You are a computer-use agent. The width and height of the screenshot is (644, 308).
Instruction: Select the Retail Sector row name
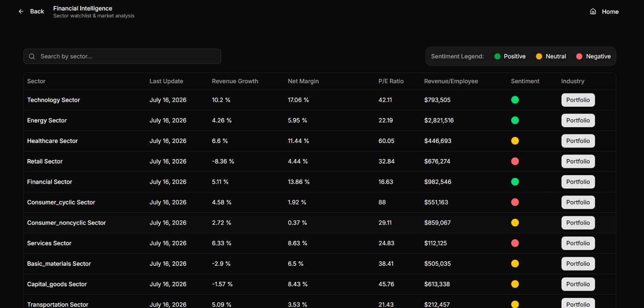[45, 161]
